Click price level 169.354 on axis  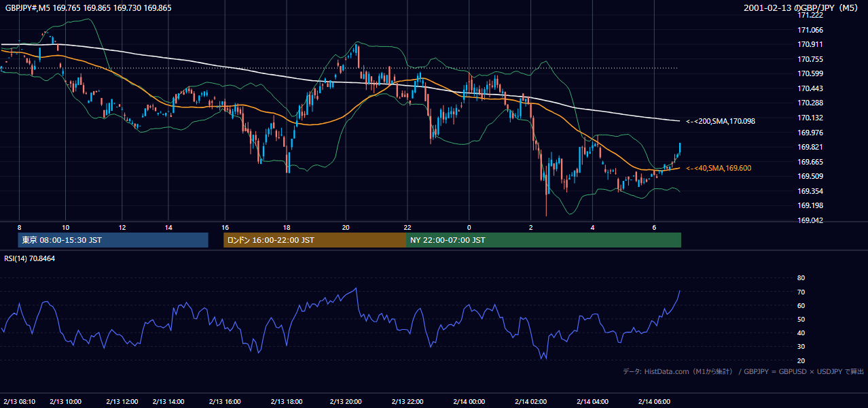pos(810,191)
